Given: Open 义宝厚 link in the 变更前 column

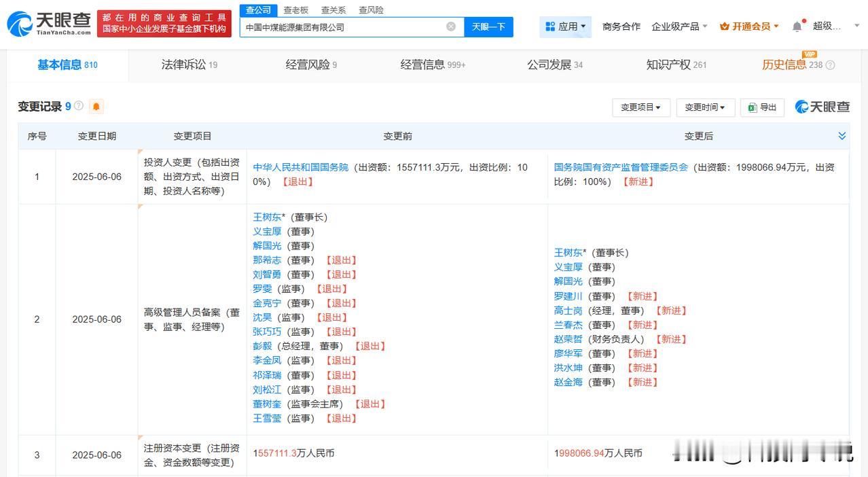Looking at the screenshot, I should click(267, 232).
